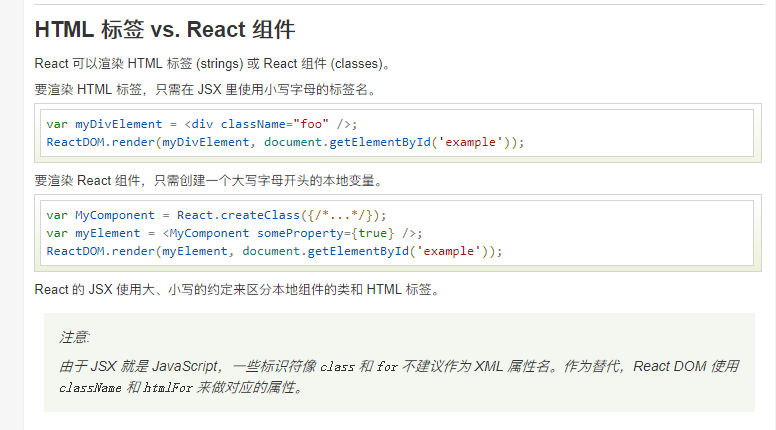Click note line "className 和 htmlFor 来做对应的属性"
This screenshot has height=430, width=776.
[x=181, y=387]
